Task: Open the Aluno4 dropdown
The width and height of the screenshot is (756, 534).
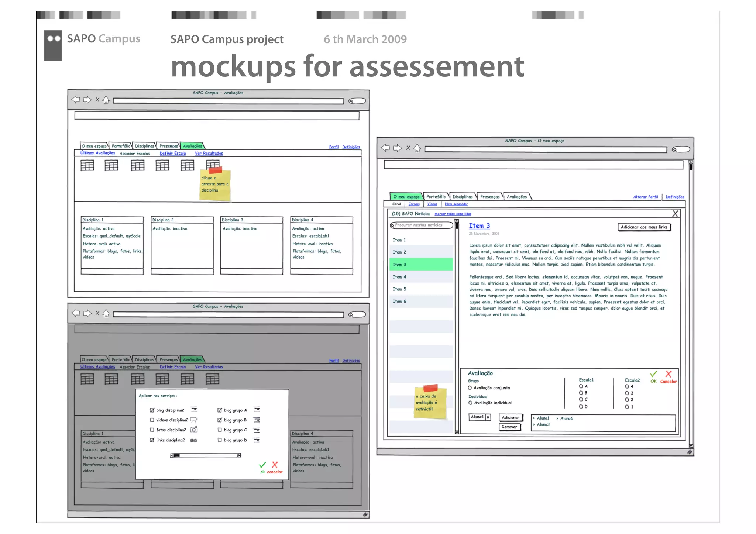Action: (x=488, y=417)
